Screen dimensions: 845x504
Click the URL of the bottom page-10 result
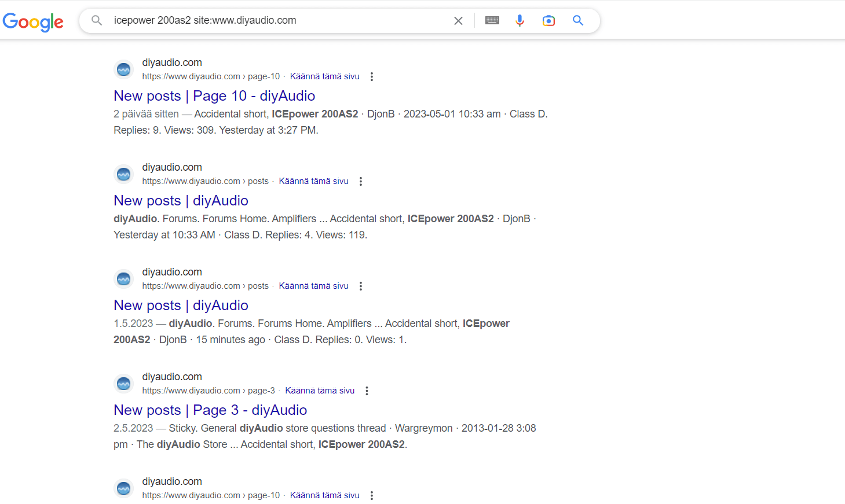pos(211,495)
